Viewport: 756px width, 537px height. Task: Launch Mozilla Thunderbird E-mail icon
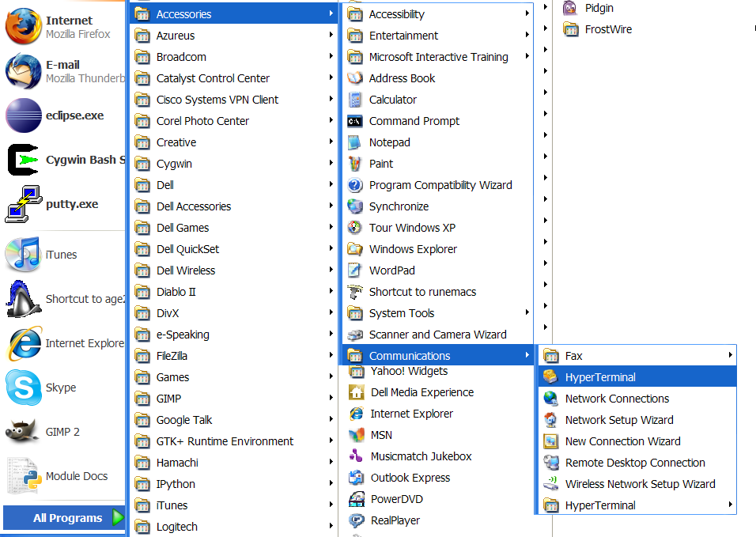pos(24,71)
